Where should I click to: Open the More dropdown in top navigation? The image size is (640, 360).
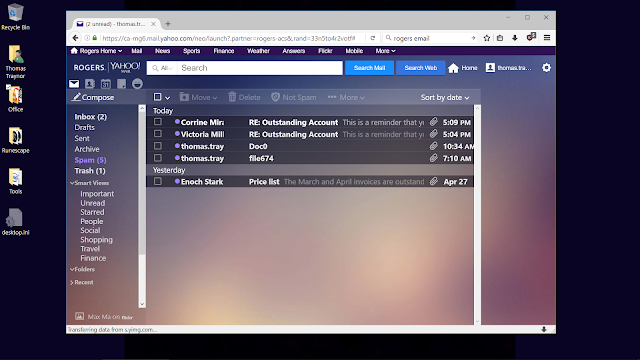[x=385, y=51]
